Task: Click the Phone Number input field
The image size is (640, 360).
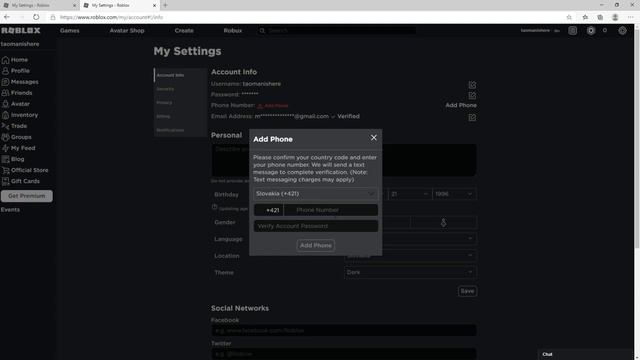Action: (331, 210)
